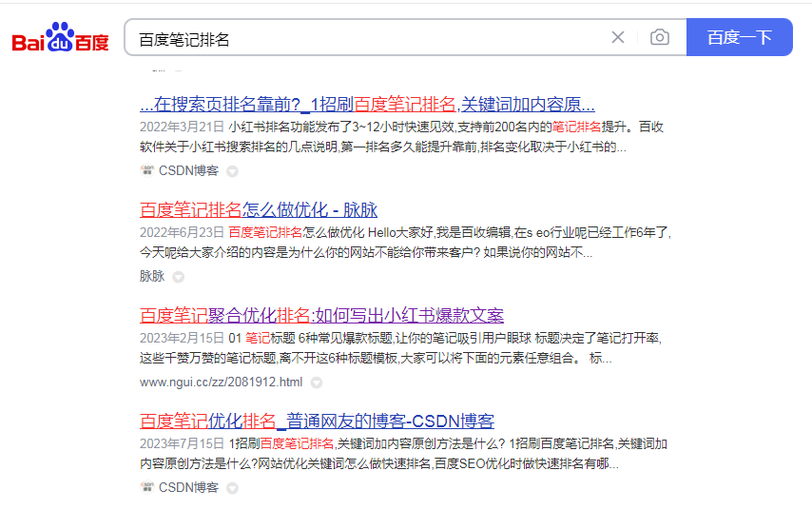Click the 百度一下 search button
Screen dimensions: 812x510
point(740,37)
